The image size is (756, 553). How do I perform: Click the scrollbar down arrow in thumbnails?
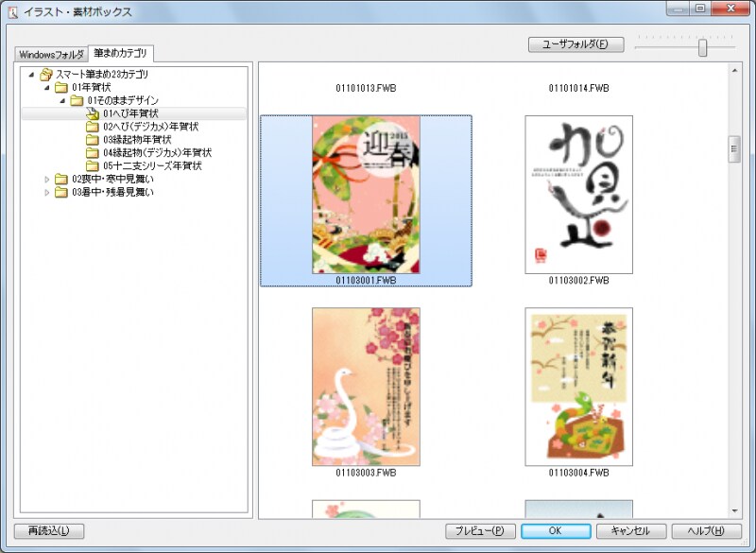click(733, 510)
